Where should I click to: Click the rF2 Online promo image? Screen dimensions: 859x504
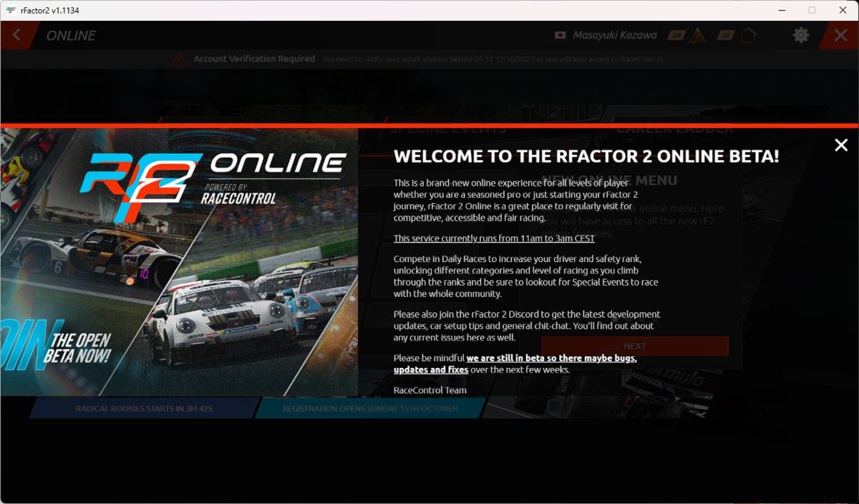coord(179,262)
